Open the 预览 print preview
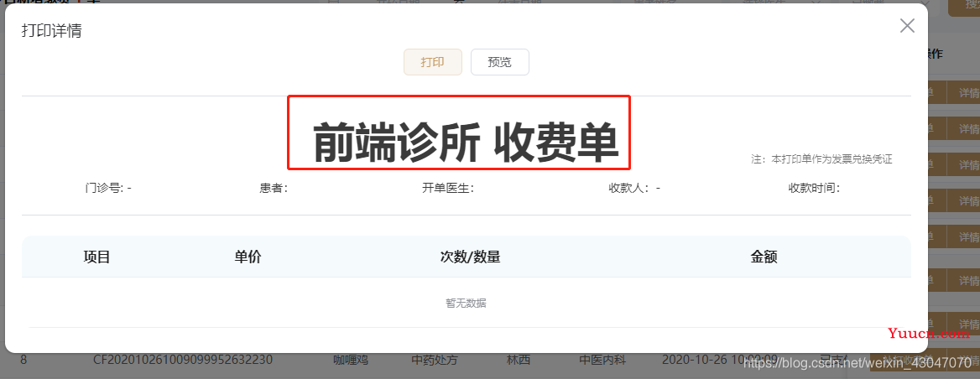980x379 pixels. click(x=499, y=62)
